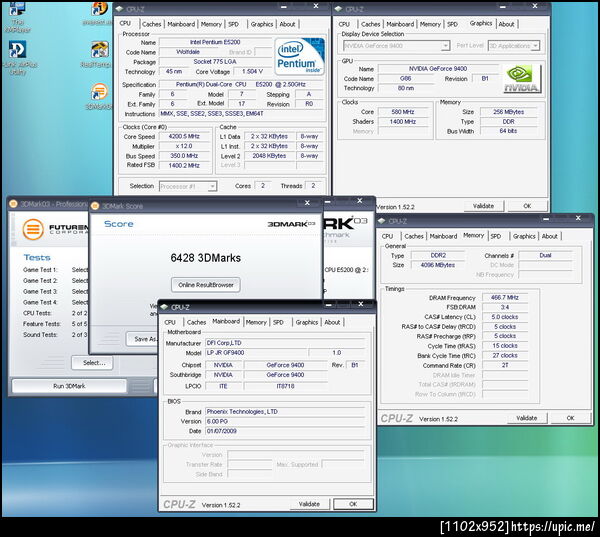Click the model LP JR GF9400 field
The image size is (600, 537).
(x=256, y=353)
